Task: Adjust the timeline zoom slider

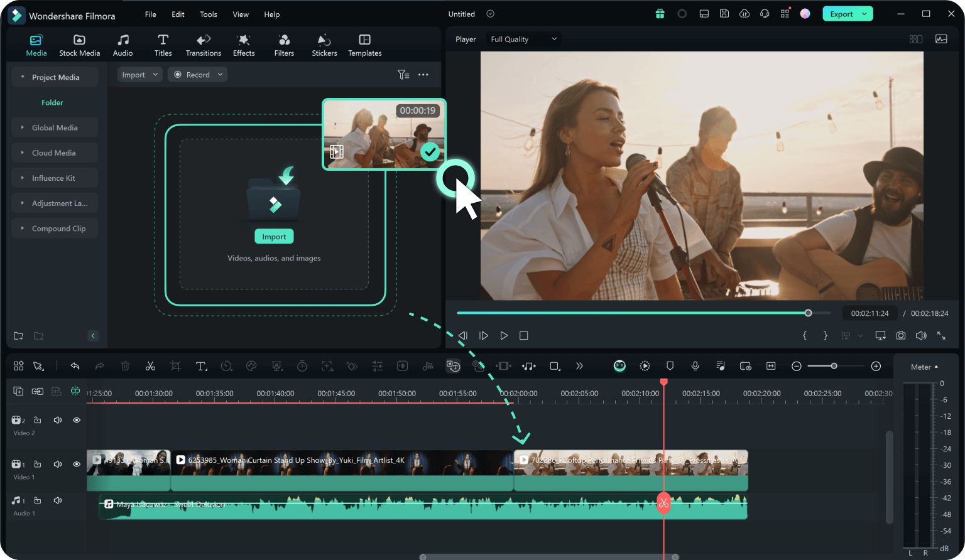Action: click(834, 366)
